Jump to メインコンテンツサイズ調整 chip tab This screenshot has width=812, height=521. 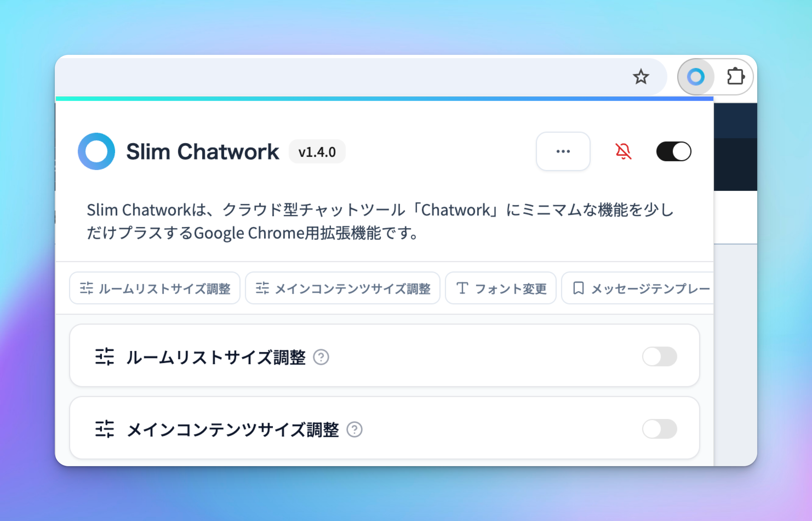tap(343, 288)
